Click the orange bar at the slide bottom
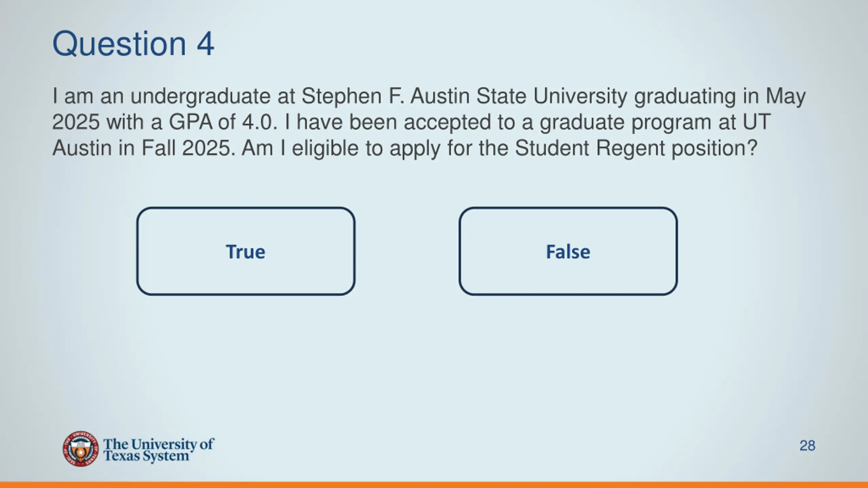 pos(434,485)
